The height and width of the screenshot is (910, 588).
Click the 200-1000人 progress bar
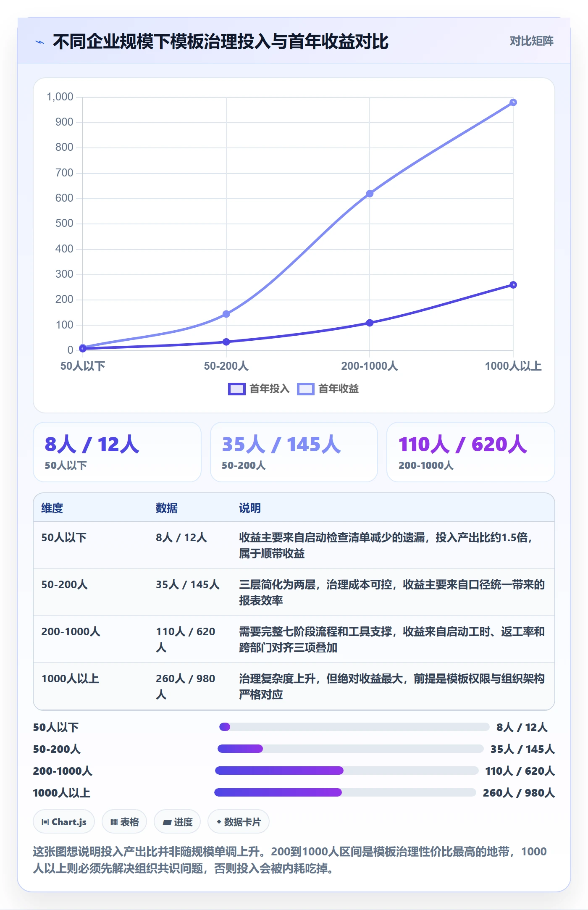[346, 771]
